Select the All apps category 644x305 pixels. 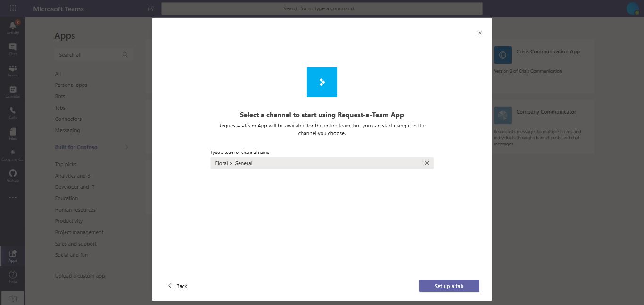58,74
